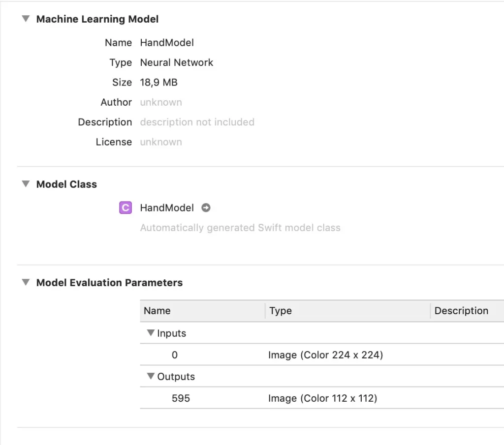Image resolution: width=504 pixels, height=445 pixels.
Task: Click the Author unknown value
Action: tap(161, 102)
